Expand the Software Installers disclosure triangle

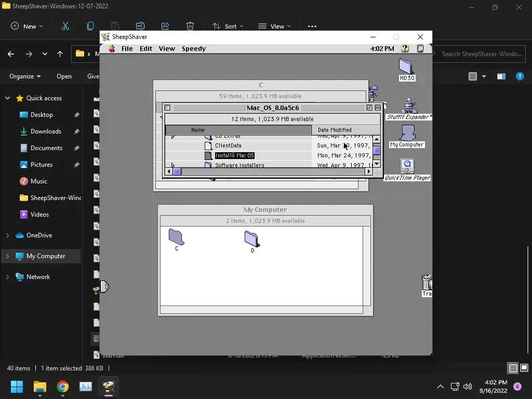coord(173,165)
